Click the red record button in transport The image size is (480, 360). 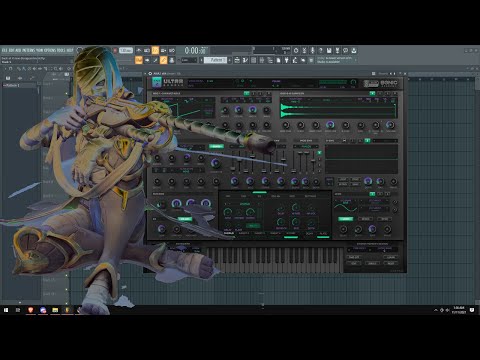[x=115, y=50]
